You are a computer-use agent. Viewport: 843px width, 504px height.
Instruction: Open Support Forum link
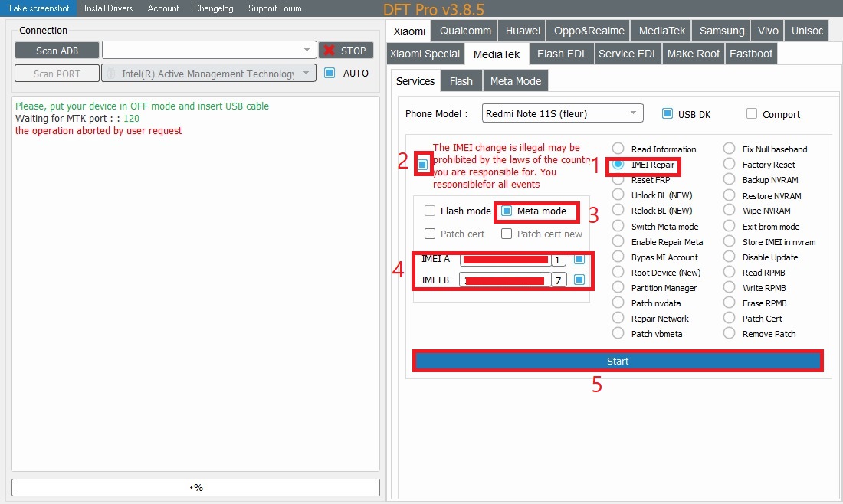pyautogui.click(x=274, y=8)
